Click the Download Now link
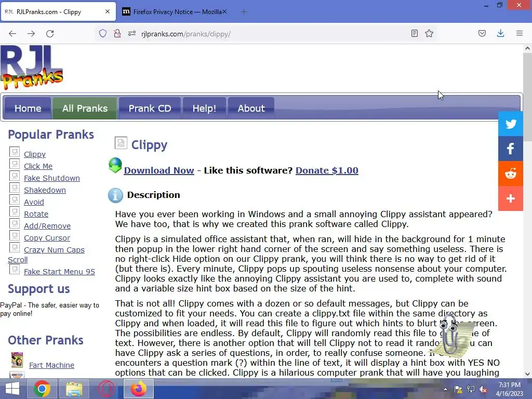532x399 pixels. click(159, 170)
